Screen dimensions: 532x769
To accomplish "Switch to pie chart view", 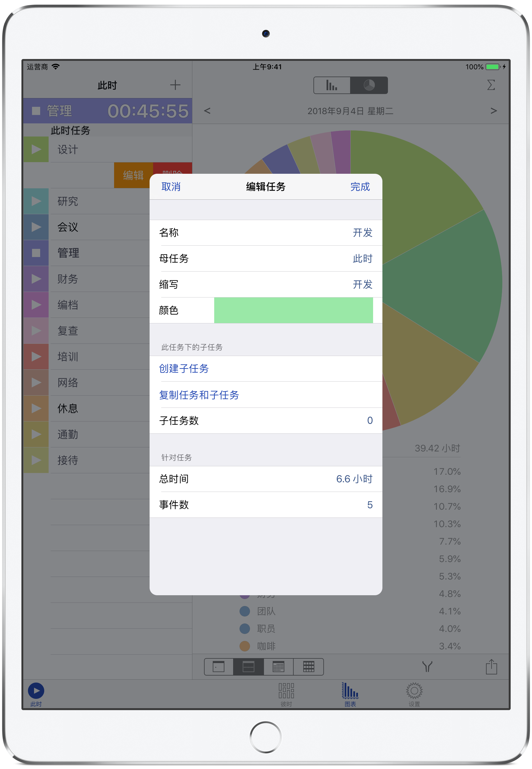I will 369,85.
